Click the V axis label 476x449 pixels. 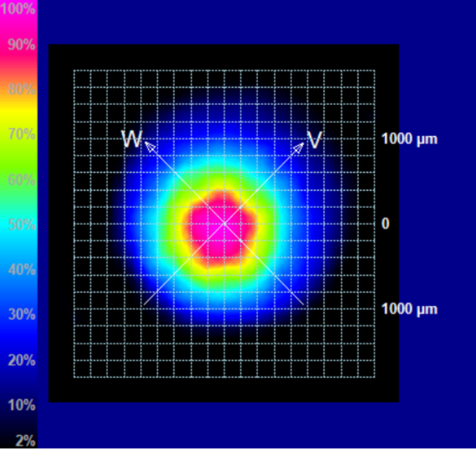tap(314, 140)
